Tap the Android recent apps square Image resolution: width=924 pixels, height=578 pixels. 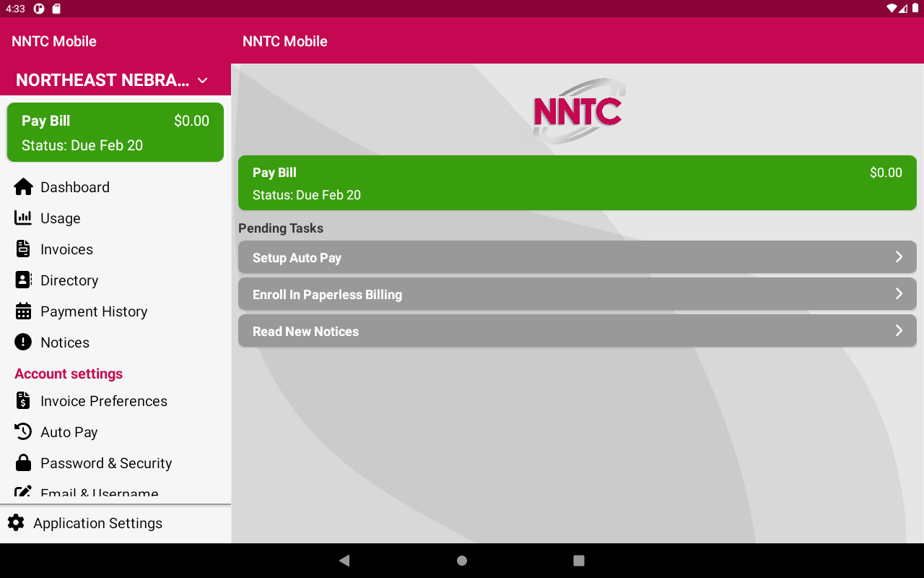tap(578, 560)
